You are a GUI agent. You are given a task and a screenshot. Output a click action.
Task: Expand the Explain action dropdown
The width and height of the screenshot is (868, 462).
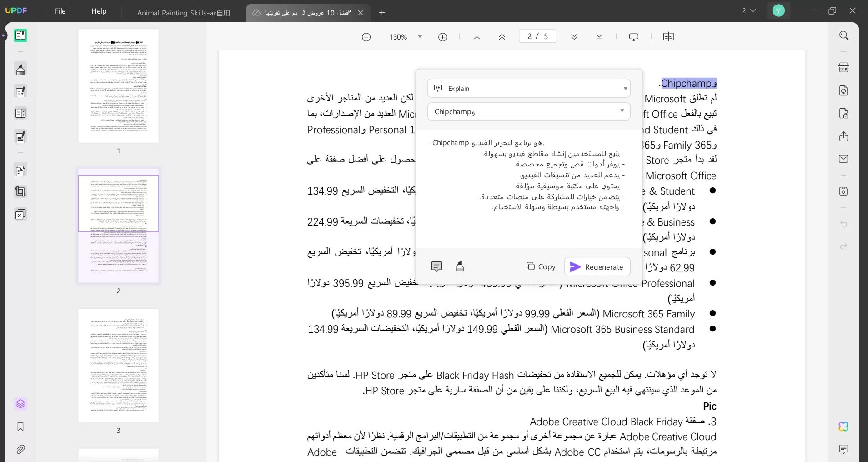tap(625, 89)
